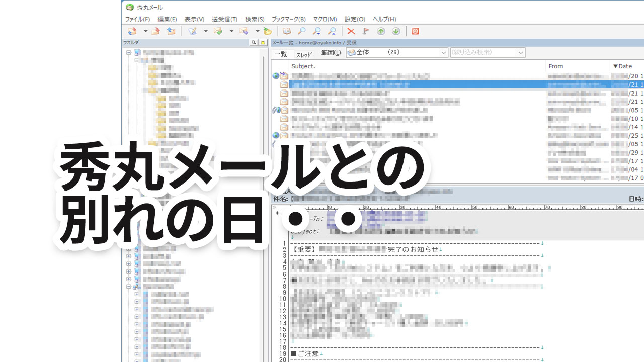Click the search-previous magnifier with up arrow
Image resolution: width=644 pixels, height=362 pixels.
pos(332,31)
